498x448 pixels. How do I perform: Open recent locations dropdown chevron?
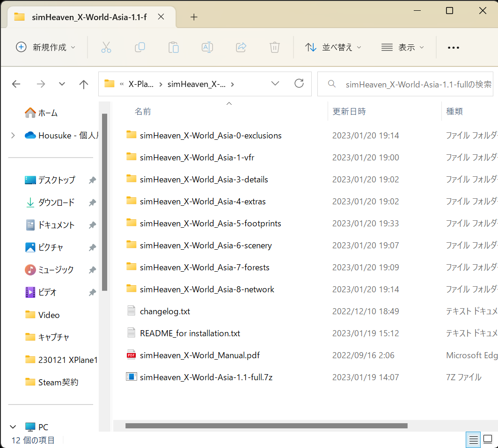(62, 84)
